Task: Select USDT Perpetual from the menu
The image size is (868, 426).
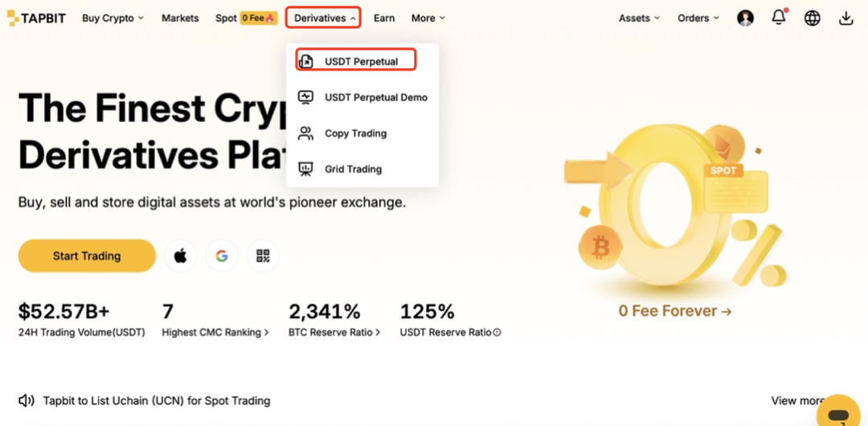Action: (x=360, y=61)
